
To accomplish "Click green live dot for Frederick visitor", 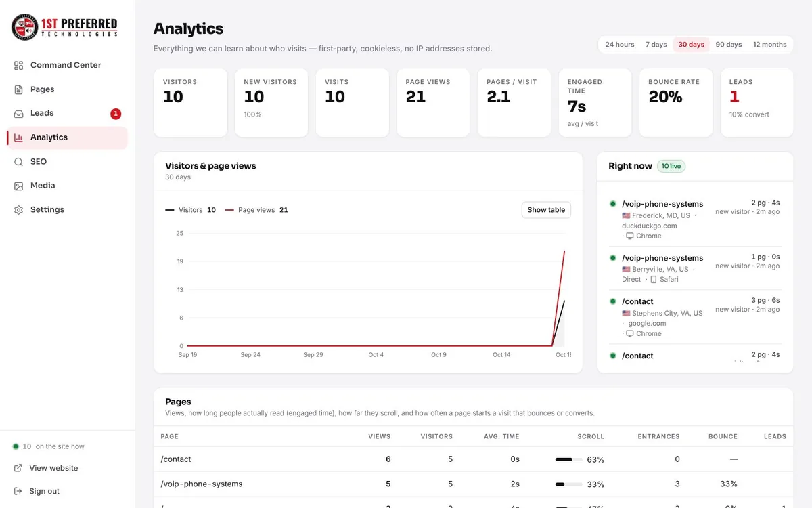I will point(612,204).
